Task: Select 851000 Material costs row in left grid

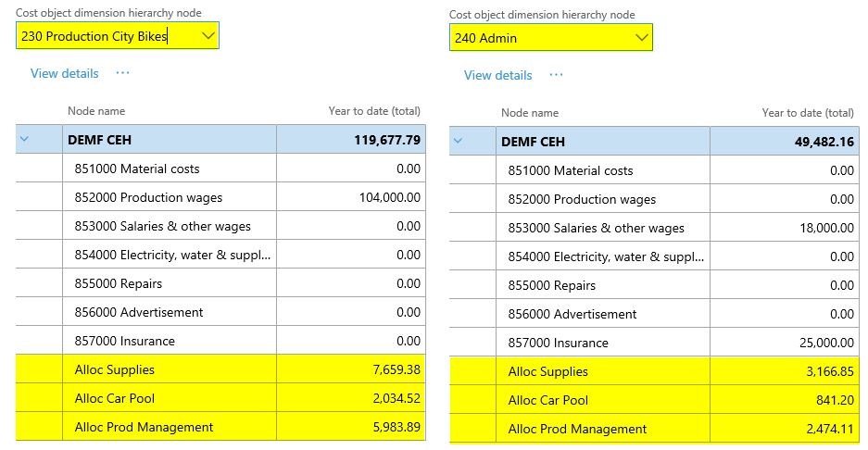Action: (x=136, y=169)
